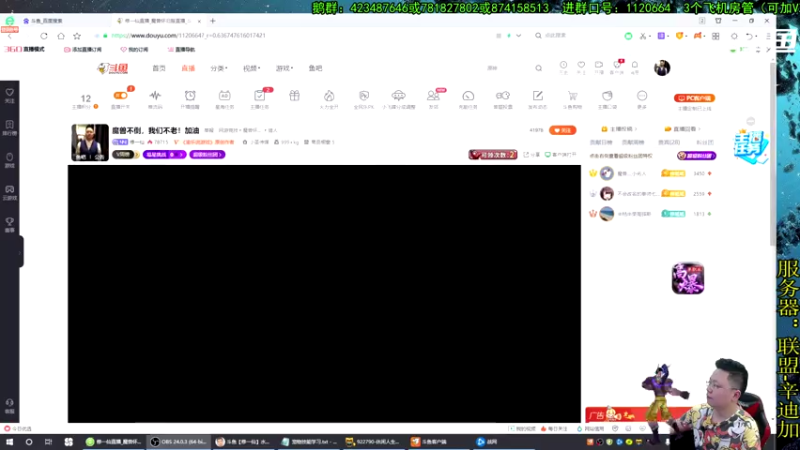Expand the left sidebar collapse handle
The image size is (800, 450).
coord(20,252)
